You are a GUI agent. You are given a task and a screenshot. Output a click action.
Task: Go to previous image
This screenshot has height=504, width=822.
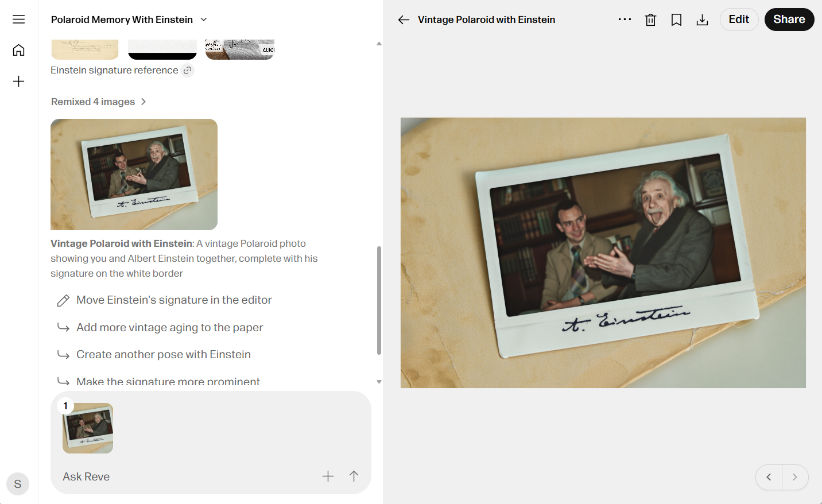coord(769,477)
